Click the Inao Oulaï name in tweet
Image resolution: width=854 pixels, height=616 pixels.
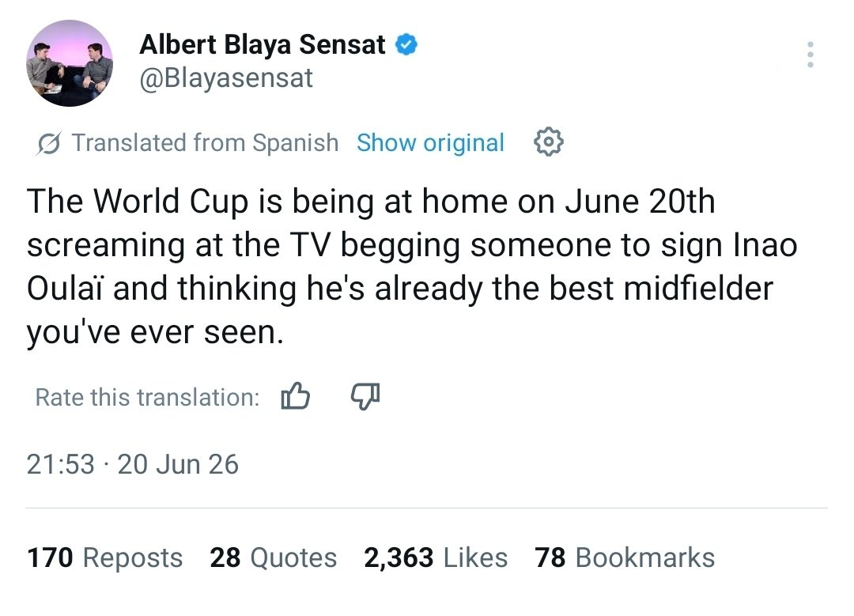point(412,266)
